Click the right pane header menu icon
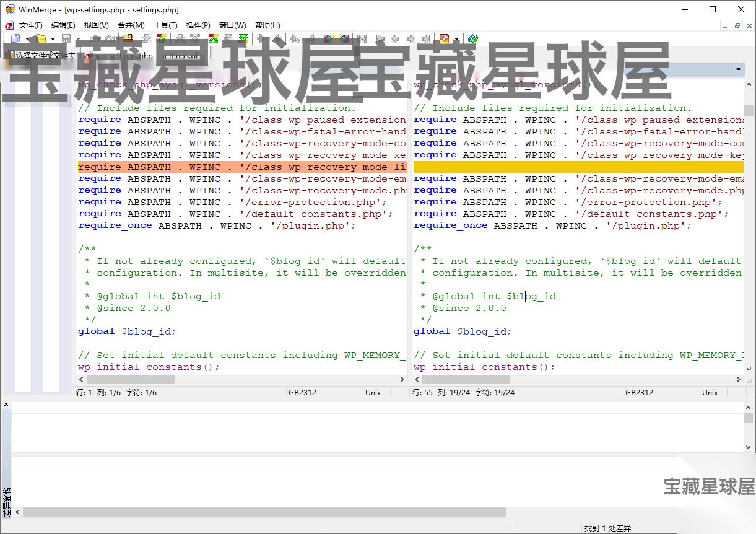756x534 pixels. pyautogui.click(x=738, y=70)
